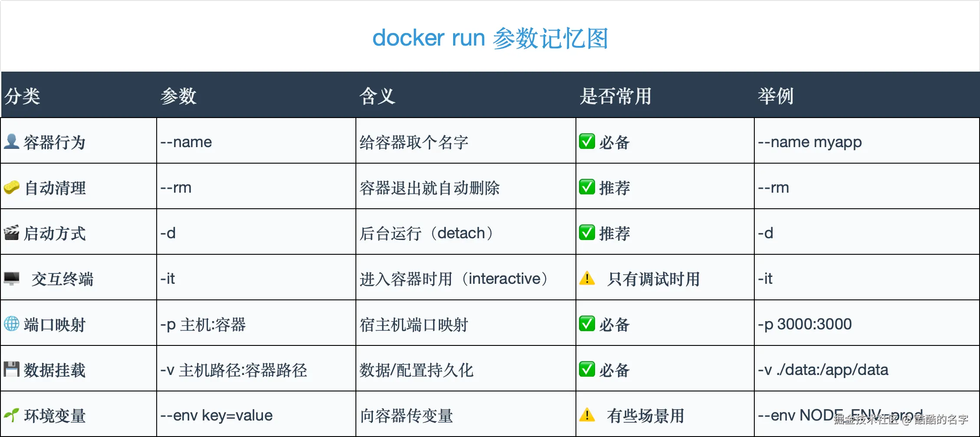Click the parameter cell -v 主机路径:容器路径
Screen dimensions: 980x437
tap(233, 370)
